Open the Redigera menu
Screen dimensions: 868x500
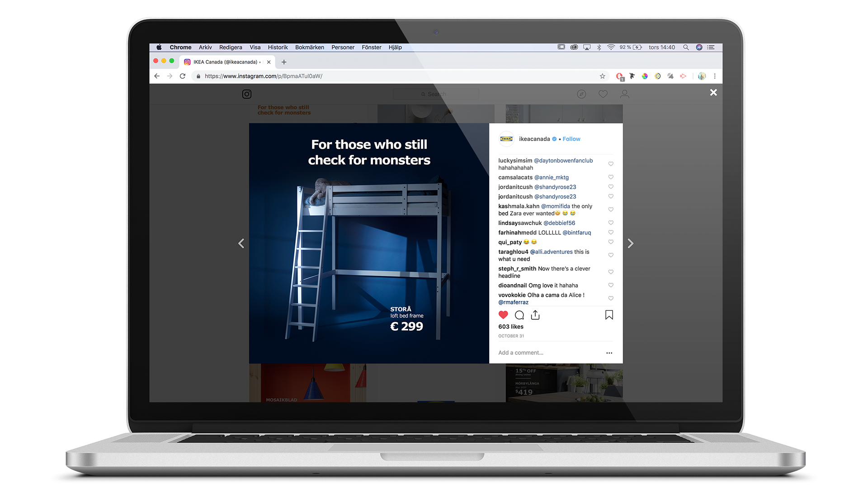click(231, 47)
